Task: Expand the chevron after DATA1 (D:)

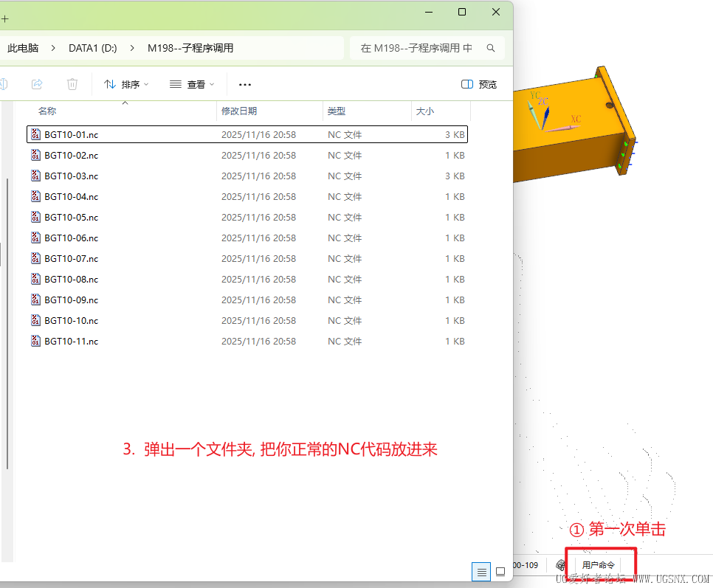Action: tap(132, 48)
